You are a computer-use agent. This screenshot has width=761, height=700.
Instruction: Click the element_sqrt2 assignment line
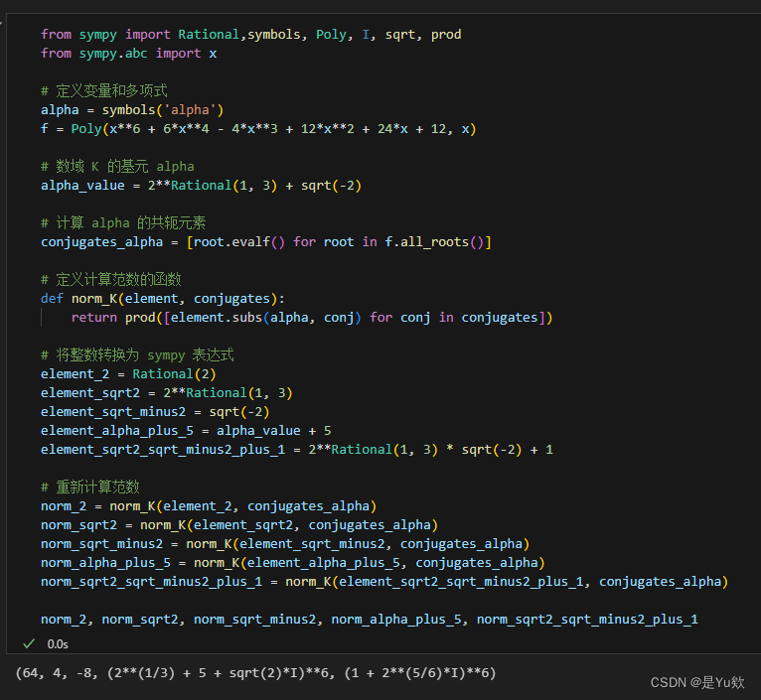click(x=167, y=393)
